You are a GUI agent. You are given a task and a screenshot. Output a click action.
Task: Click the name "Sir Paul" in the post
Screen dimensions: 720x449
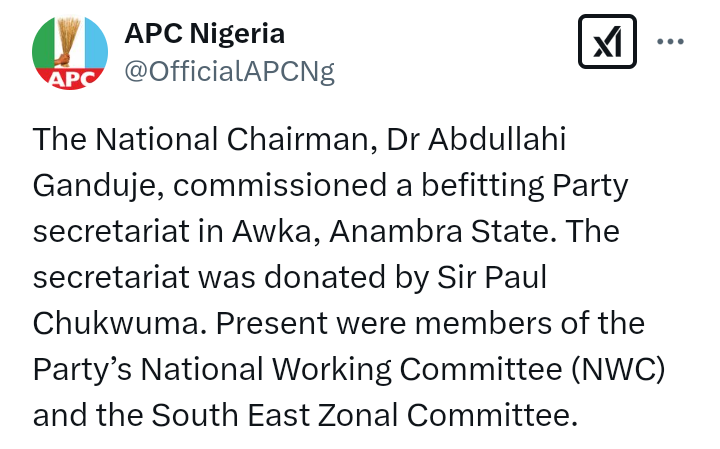pyautogui.click(x=492, y=277)
